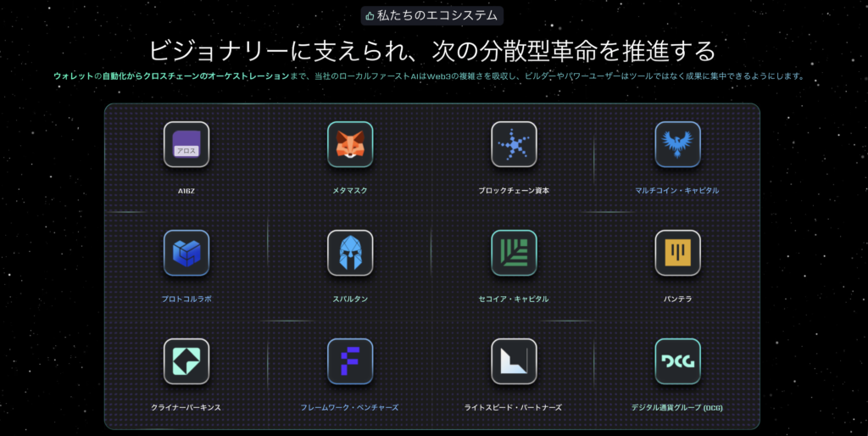
Task: Open the フレームワーク・ベンチャーズ link text
Action: tap(349, 408)
